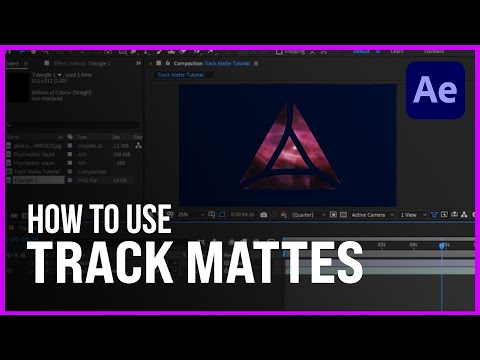Open the timeline icon in viewer footer
The width and height of the screenshot is (480, 360).
click(x=454, y=215)
